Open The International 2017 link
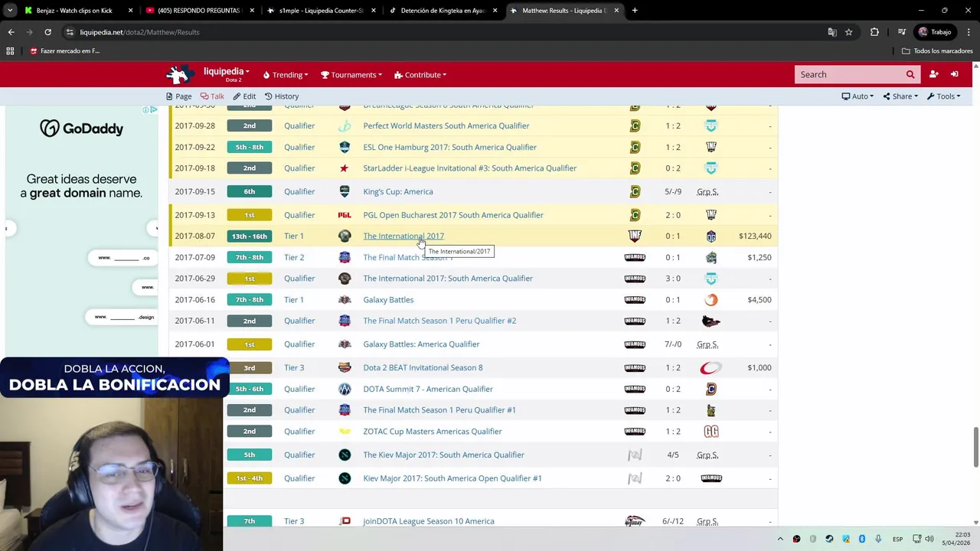The width and height of the screenshot is (980, 551). [x=403, y=236]
